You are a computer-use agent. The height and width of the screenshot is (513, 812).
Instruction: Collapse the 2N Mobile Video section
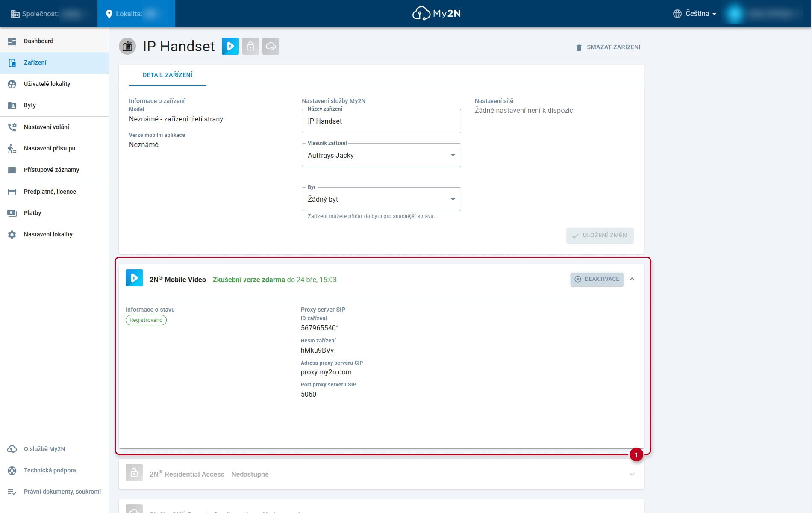tap(632, 279)
